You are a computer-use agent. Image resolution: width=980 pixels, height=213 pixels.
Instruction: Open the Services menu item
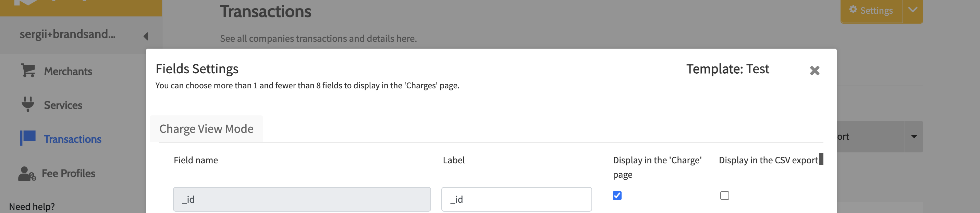pyautogui.click(x=63, y=105)
